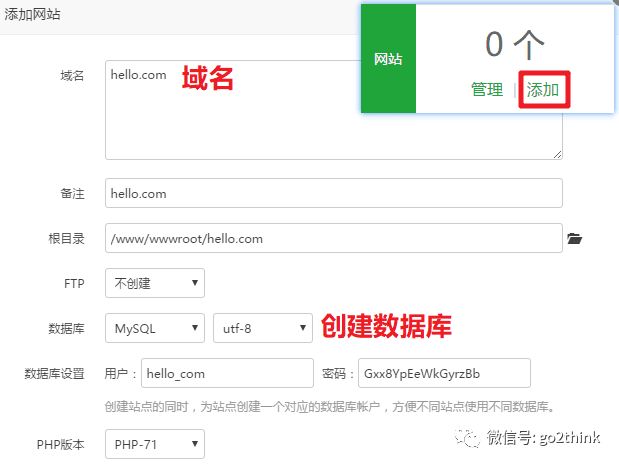619x465 pixels.
Task: Click the 根目录 label
Action: (66, 238)
